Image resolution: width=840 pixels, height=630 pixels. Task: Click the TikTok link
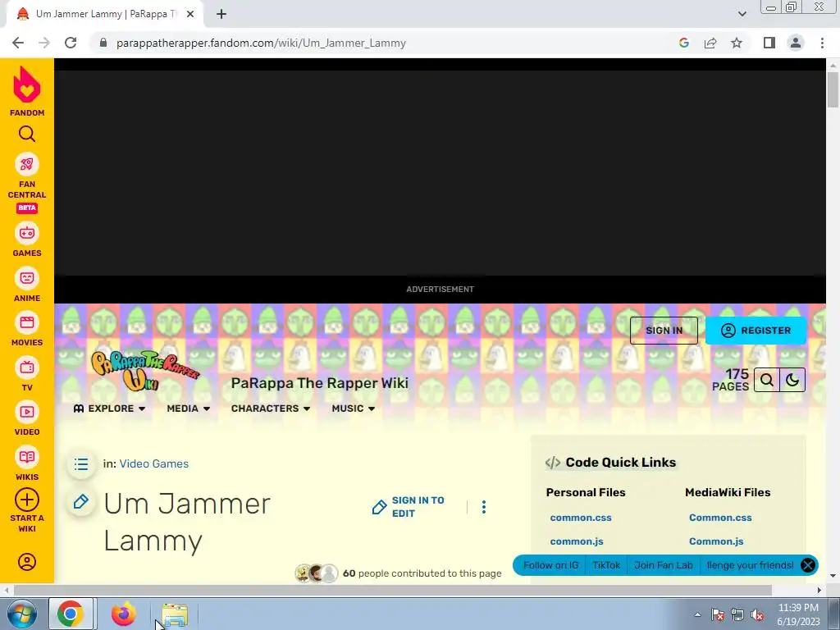tap(606, 565)
